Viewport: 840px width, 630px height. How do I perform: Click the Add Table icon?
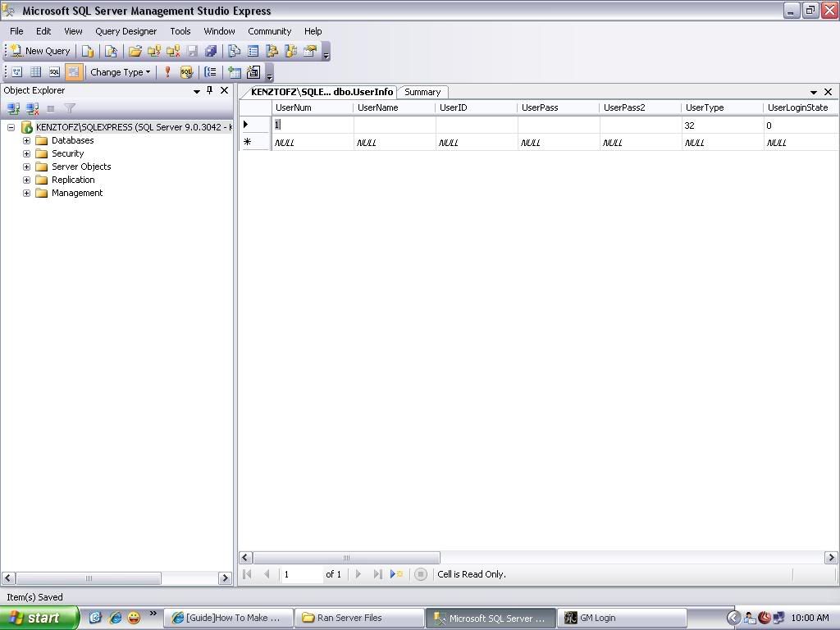pos(235,72)
